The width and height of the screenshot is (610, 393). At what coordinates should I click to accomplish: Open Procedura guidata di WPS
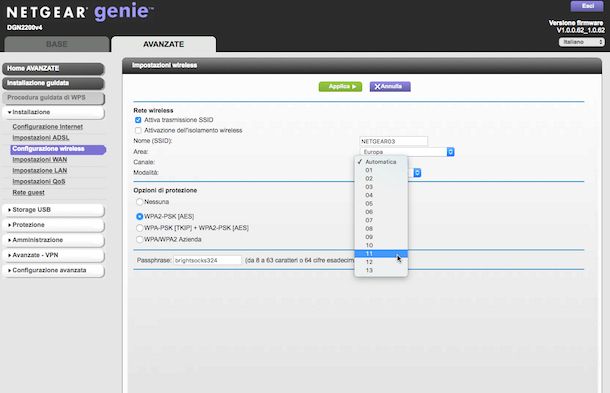click(x=53, y=98)
